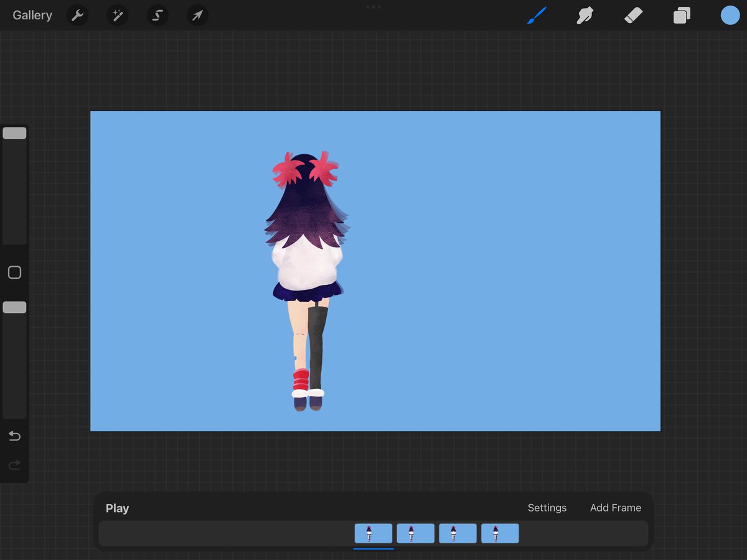Viewport: 747px width, 560px height.
Task: Click the brush opacity slider handle
Action: [14, 307]
